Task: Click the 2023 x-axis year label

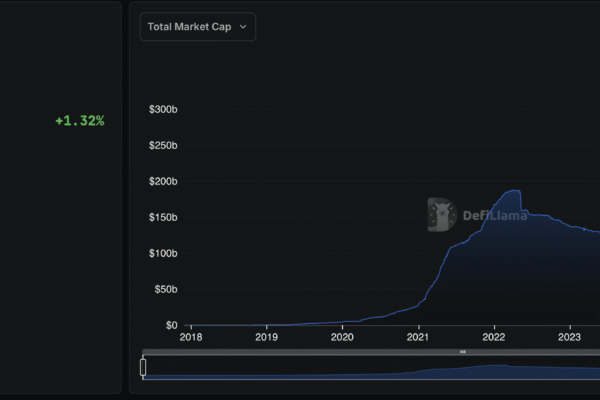Action: (x=570, y=338)
